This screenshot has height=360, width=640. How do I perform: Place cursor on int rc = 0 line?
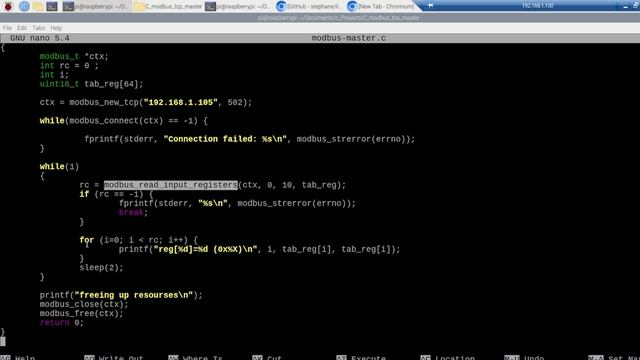point(69,65)
